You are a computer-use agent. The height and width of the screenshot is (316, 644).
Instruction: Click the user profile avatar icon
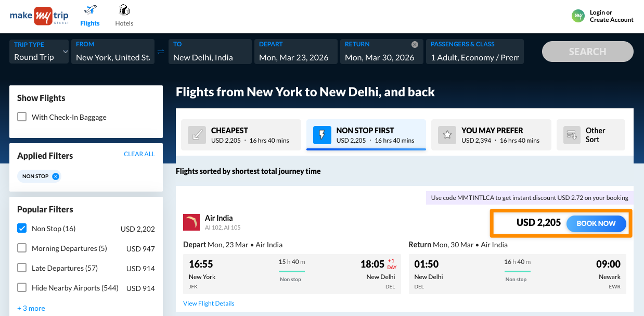point(578,16)
